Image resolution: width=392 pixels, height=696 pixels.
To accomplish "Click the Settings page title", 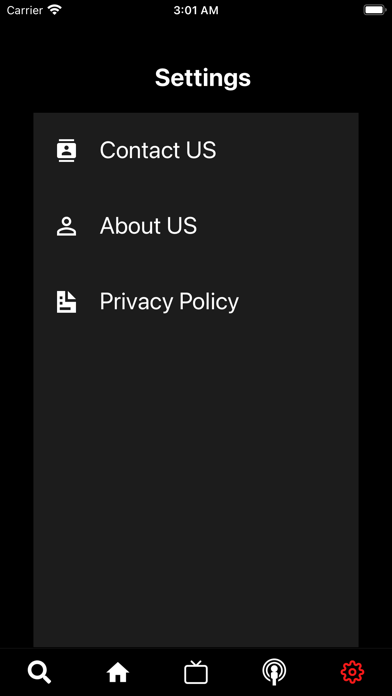I will pos(203,78).
